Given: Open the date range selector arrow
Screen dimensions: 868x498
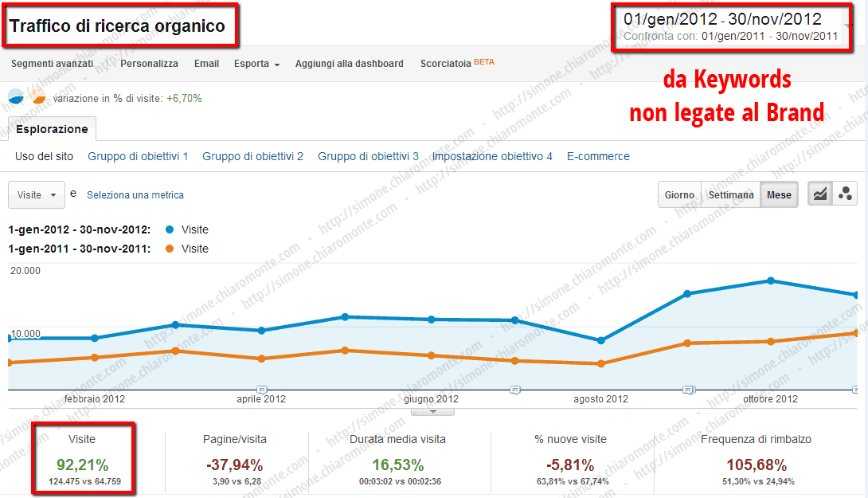Looking at the screenshot, I should [x=846, y=26].
